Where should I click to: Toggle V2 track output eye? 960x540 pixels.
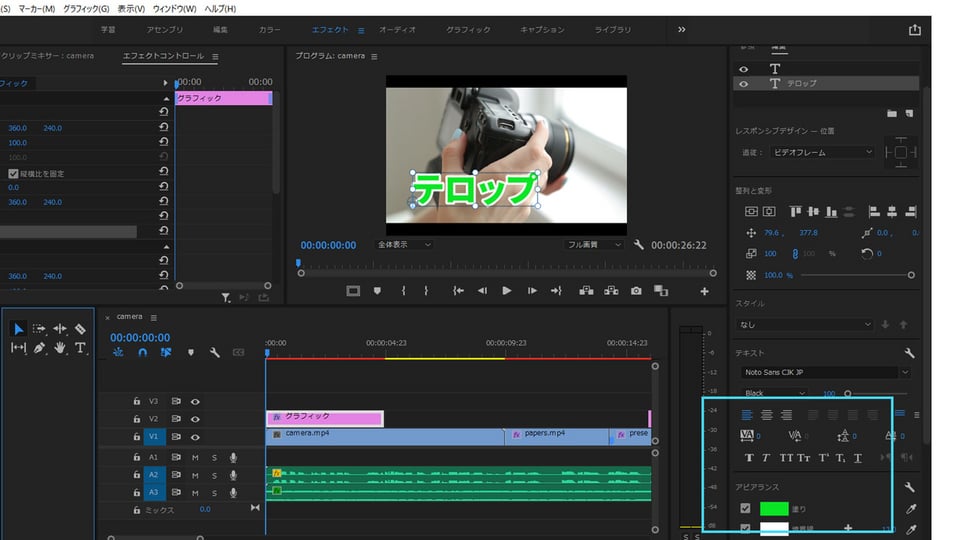click(x=196, y=419)
